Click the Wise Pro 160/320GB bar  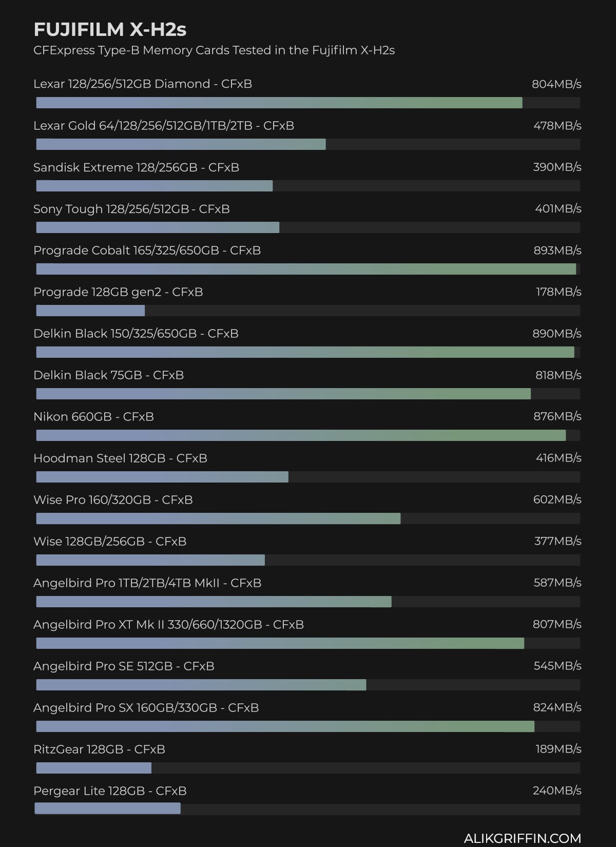point(218,518)
